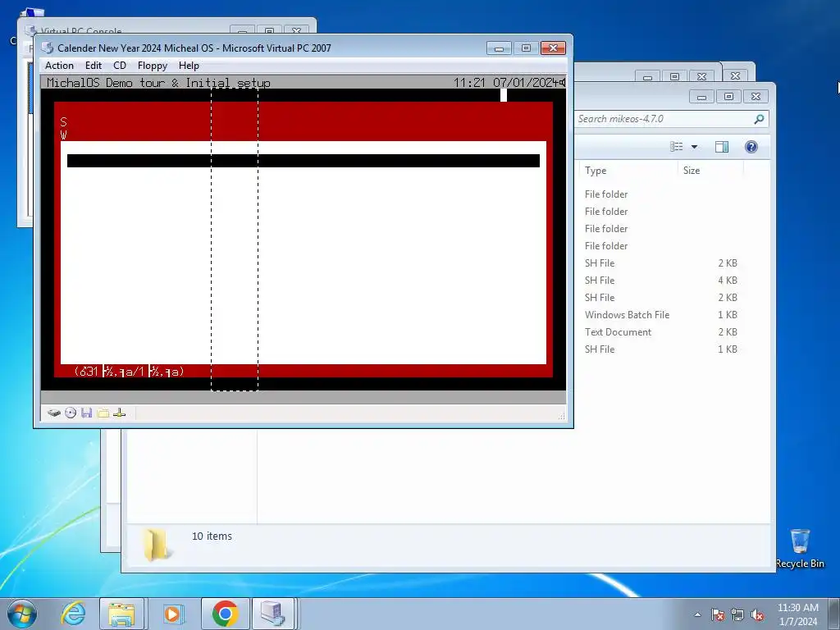Viewport: 840px width, 630px height.
Task: Click the taskbar clock showing 11:30 AM
Action: (798, 614)
